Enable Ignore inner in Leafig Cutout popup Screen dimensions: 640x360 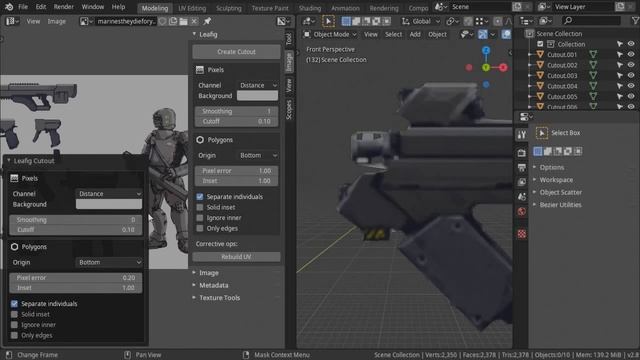coord(14,325)
